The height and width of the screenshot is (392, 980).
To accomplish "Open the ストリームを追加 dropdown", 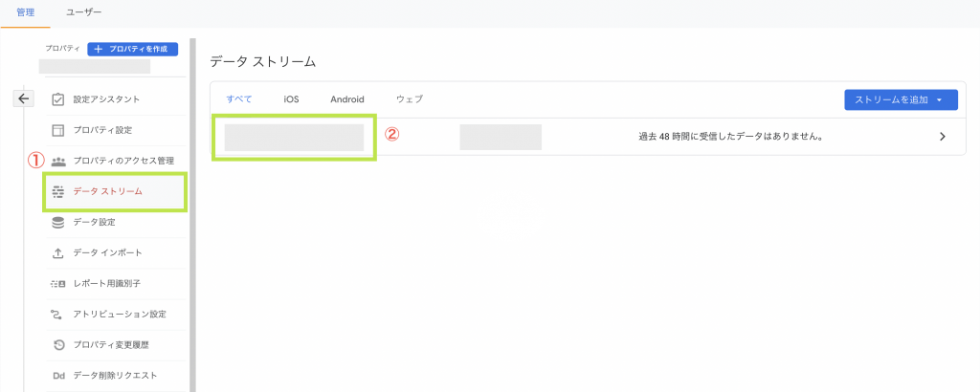I will (x=900, y=99).
